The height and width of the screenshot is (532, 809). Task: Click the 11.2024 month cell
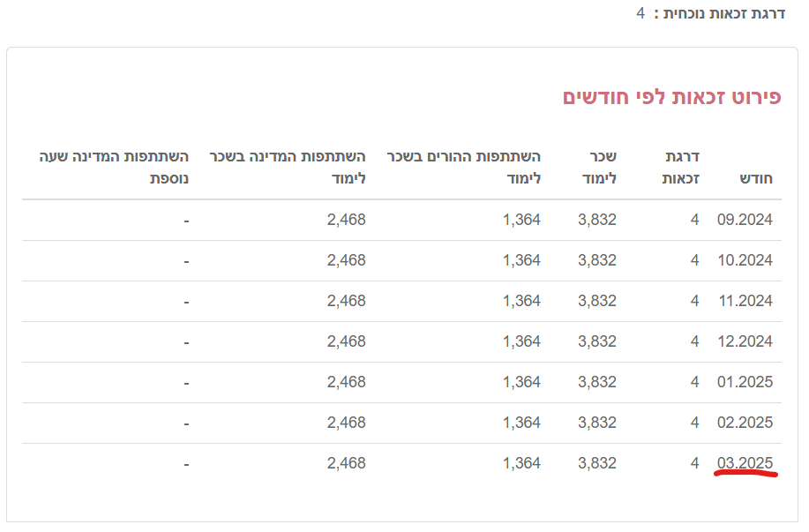click(x=745, y=301)
